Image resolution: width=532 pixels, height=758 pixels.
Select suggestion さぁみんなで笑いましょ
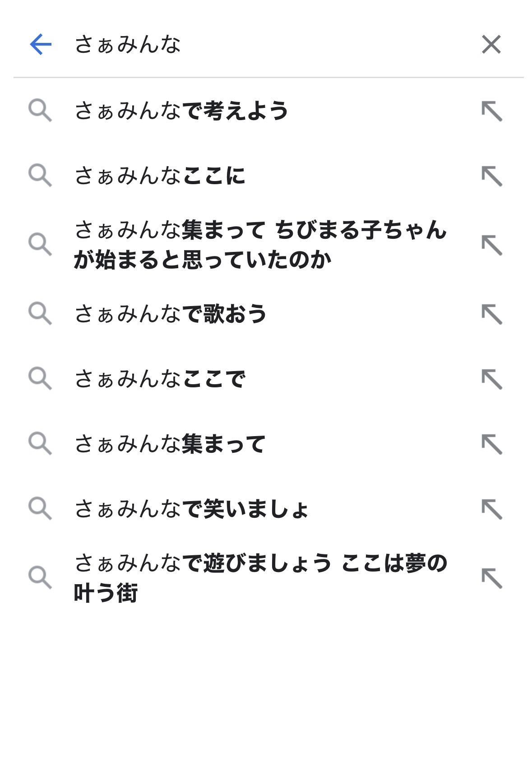click(192, 508)
